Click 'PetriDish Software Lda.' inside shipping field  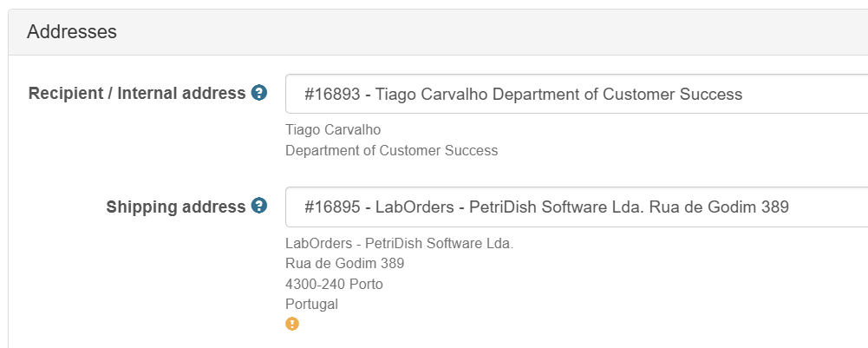click(x=557, y=207)
